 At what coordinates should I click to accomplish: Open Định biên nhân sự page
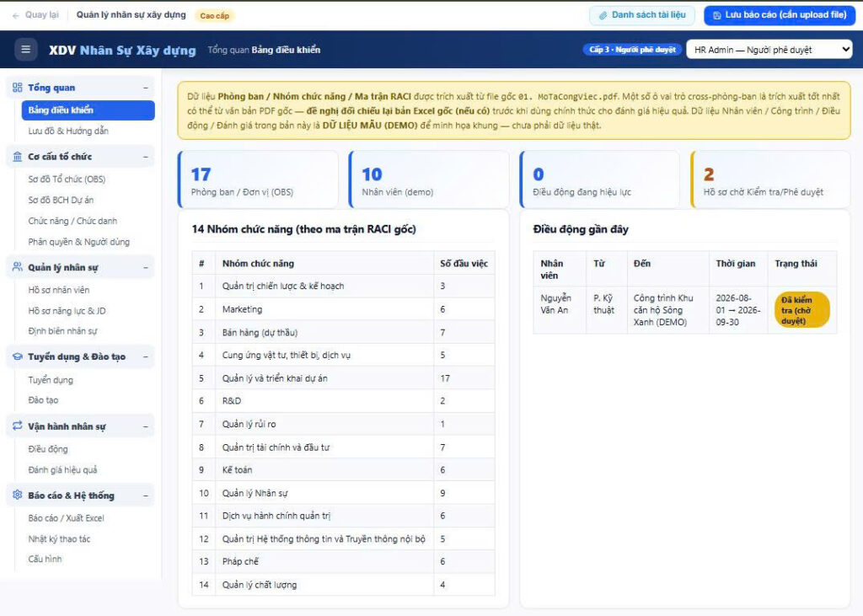[x=62, y=331]
